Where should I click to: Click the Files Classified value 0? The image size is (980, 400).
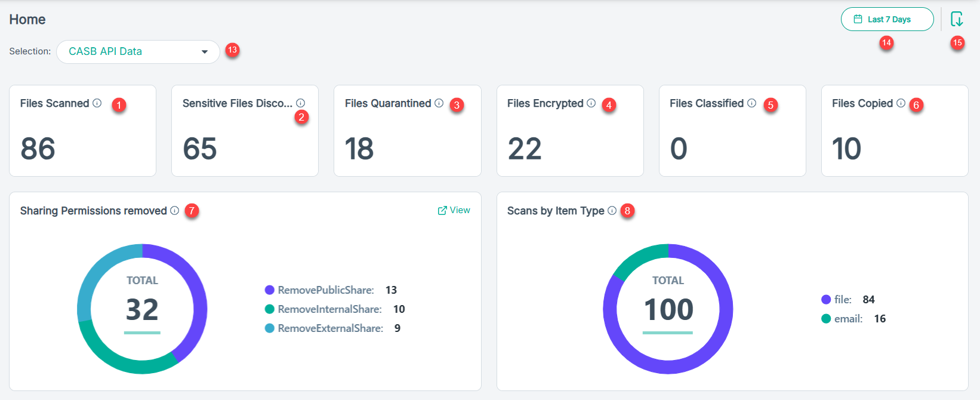(x=679, y=149)
